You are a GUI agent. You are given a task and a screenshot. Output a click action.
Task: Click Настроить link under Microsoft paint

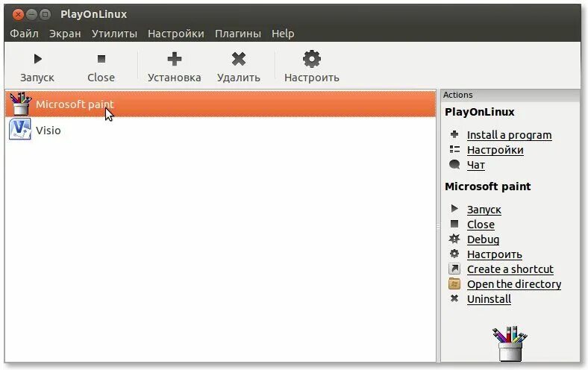click(494, 254)
